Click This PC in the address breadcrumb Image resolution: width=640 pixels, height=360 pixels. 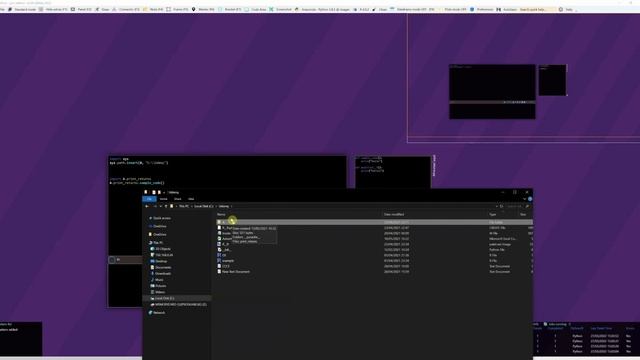[x=184, y=206]
